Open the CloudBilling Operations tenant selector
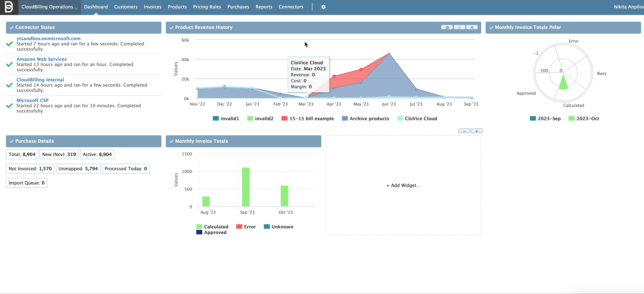The width and height of the screenshot is (644, 294). tap(49, 7)
